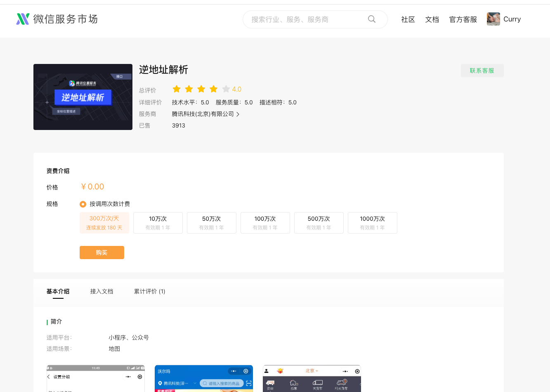Click the 沃尔玛 search box in screenshot

tap(222, 383)
